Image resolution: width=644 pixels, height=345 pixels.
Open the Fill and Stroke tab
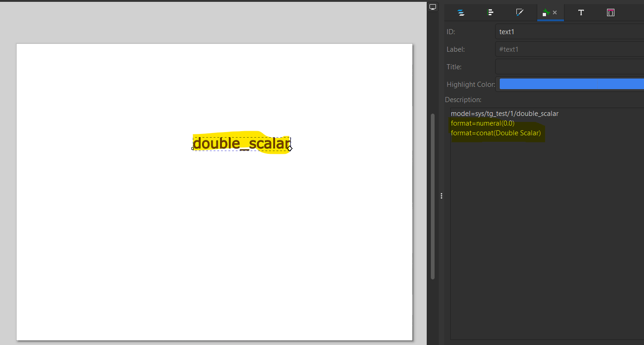click(x=519, y=12)
